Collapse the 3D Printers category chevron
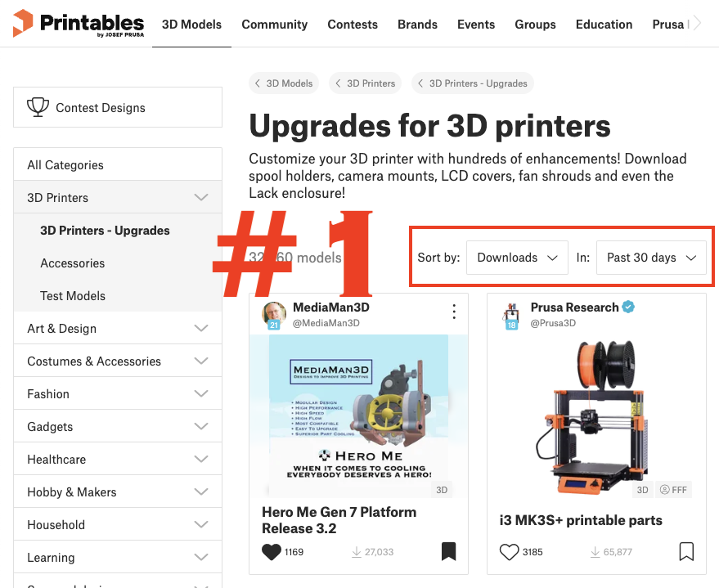Image resolution: width=719 pixels, height=588 pixels. [201, 198]
